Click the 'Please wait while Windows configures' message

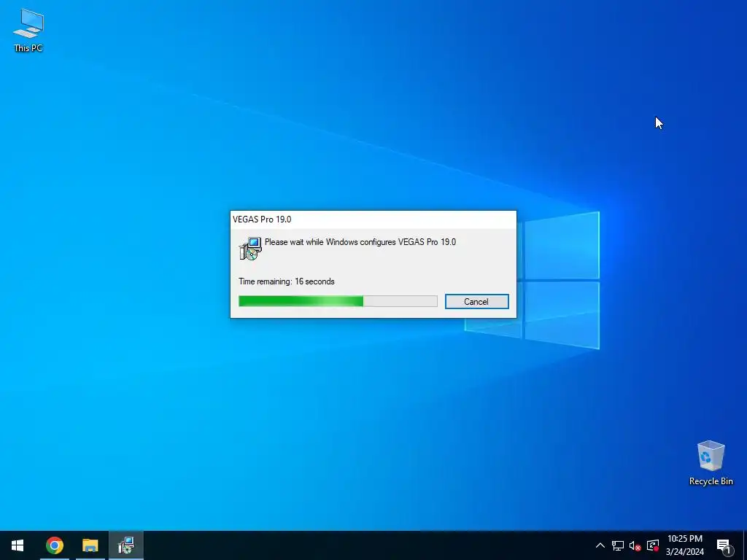(360, 242)
